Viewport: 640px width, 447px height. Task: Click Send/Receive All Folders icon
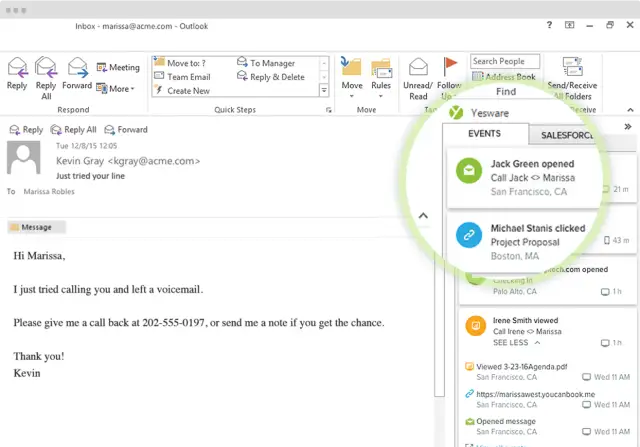click(x=572, y=67)
